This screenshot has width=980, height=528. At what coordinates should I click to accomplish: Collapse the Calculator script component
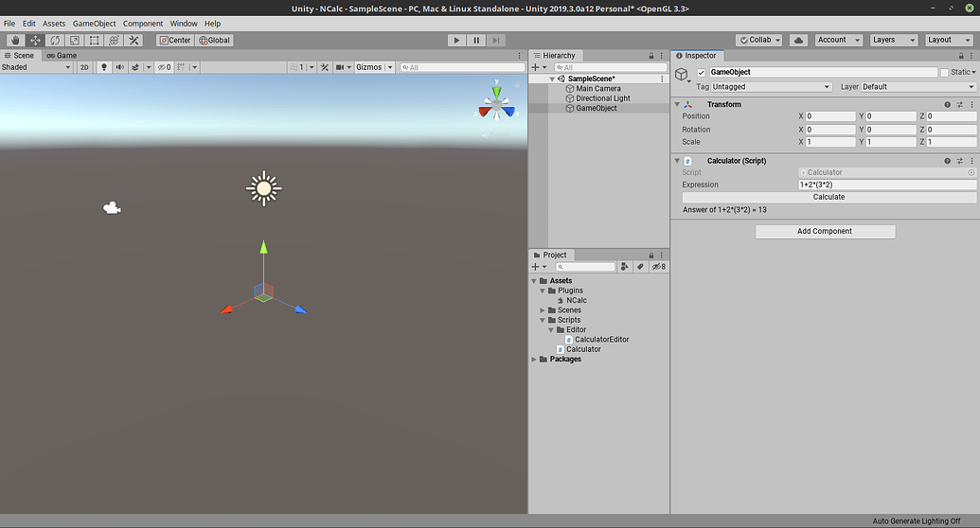[x=677, y=161]
